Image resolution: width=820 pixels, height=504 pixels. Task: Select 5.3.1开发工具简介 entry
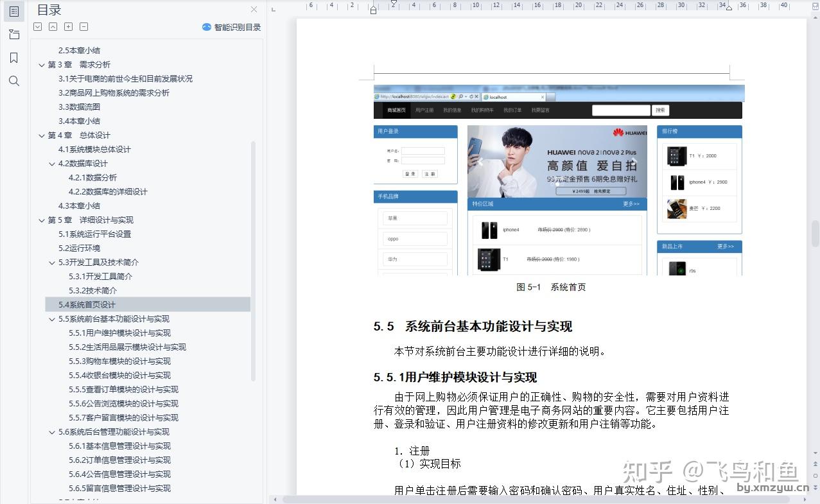pos(100,276)
